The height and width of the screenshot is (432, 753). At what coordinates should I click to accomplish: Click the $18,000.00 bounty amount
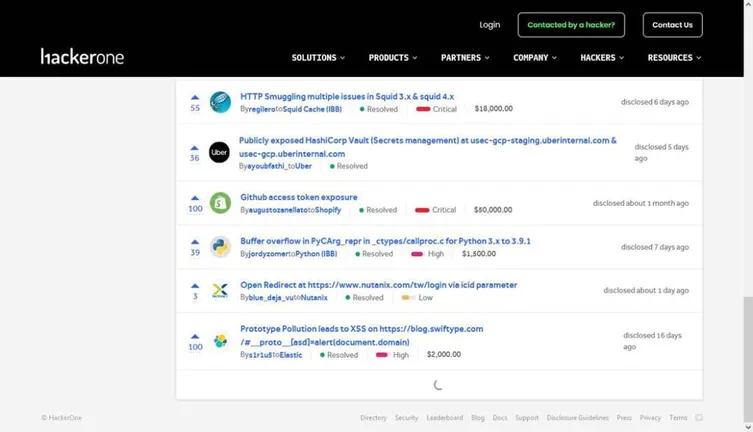click(x=494, y=109)
